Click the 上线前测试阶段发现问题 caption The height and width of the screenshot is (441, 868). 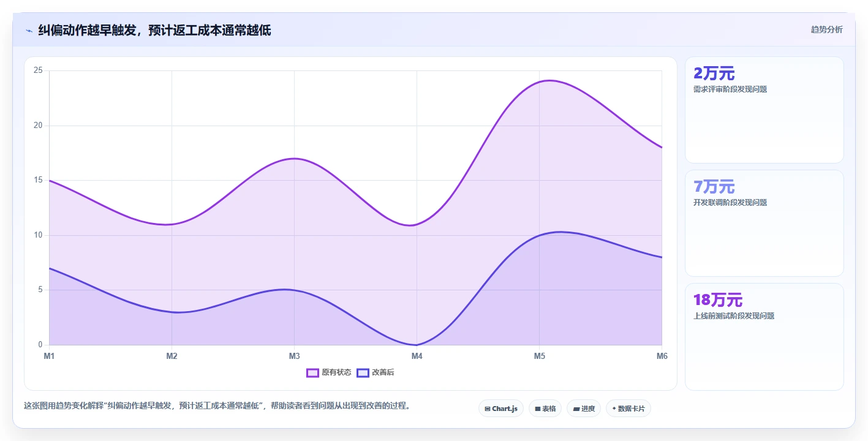tap(734, 316)
